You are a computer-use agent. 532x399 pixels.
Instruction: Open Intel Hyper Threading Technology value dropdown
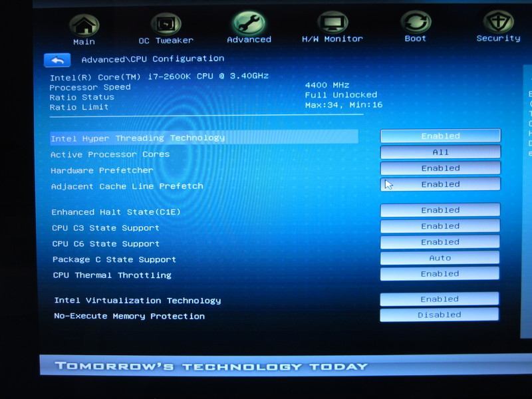440,136
